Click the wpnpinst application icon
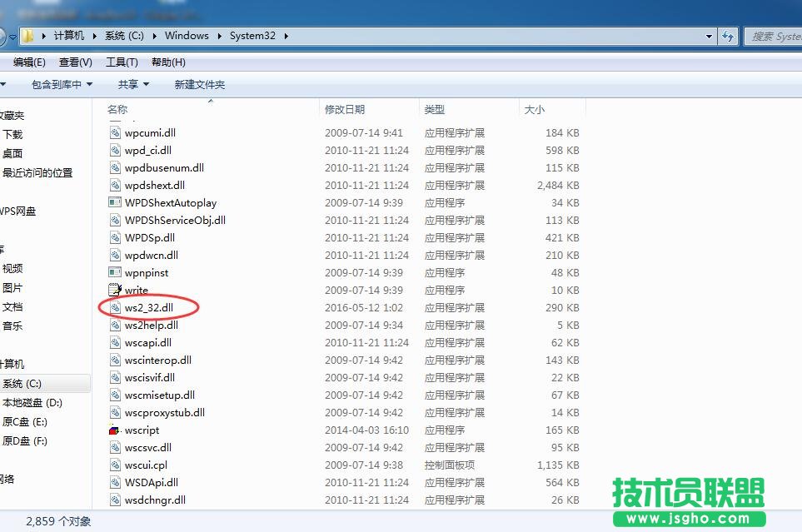 coord(113,272)
